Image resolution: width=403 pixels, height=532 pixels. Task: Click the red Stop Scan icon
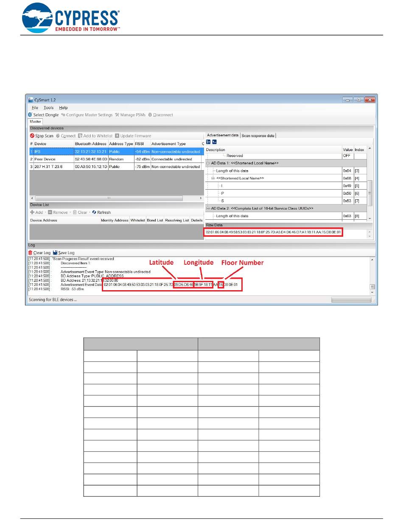coord(32,136)
